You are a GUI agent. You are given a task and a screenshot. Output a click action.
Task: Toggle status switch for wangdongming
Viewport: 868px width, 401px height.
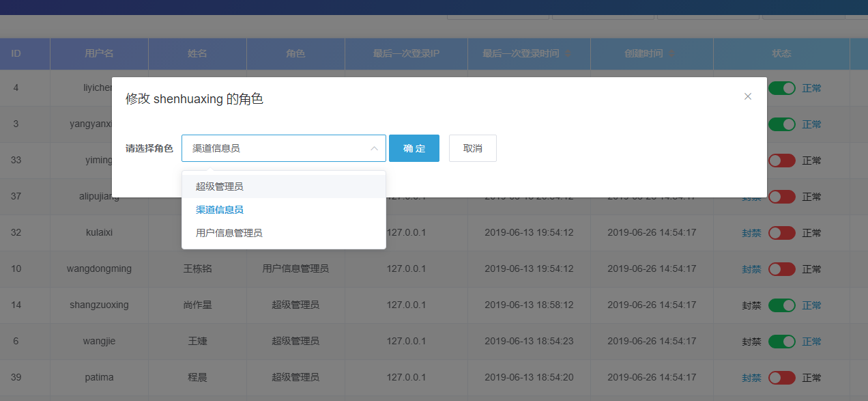[781, 269]
